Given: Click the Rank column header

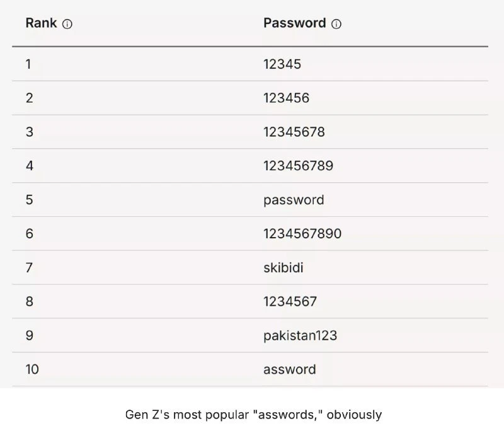Looking at the screenshot, I should pyautogui.click(x=41, y=23).
